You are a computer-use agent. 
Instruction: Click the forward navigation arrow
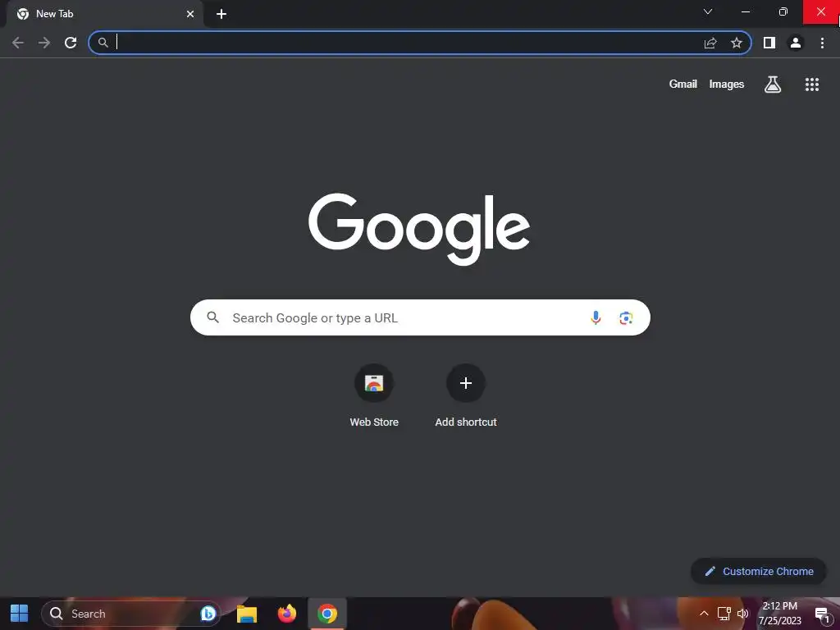click(44, 43)
